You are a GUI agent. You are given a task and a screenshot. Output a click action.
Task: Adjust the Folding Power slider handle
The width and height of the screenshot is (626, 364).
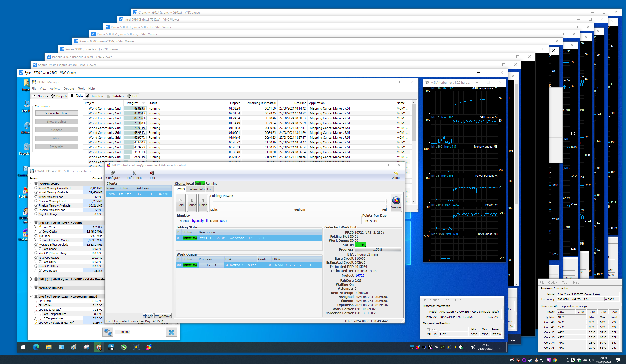(386, 201)
